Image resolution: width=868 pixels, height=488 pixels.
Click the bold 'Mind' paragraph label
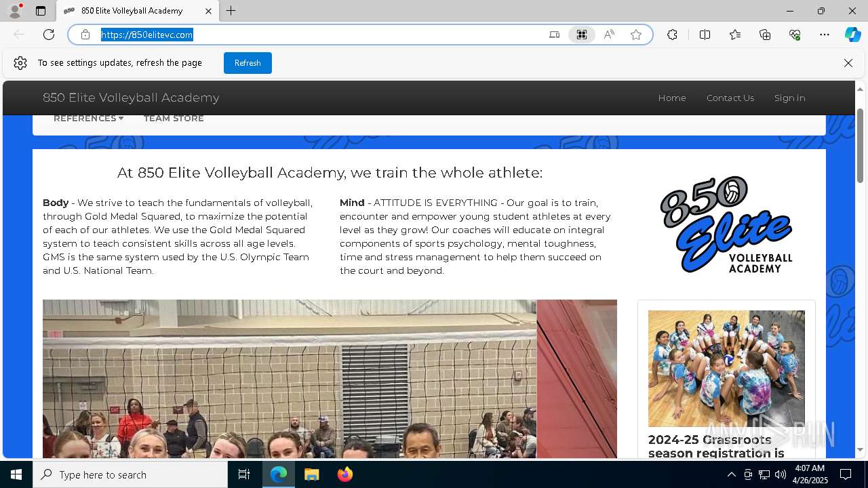(352, 203)
